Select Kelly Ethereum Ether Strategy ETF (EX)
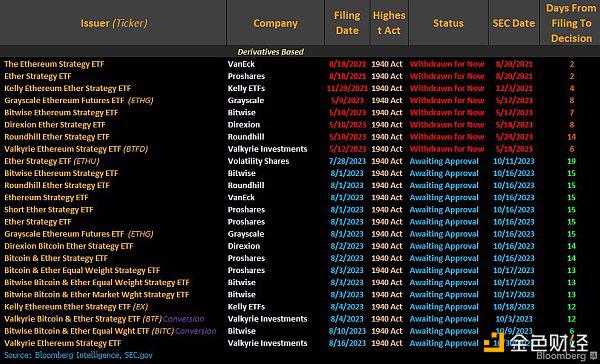The image size is (600, 364). click(x=76, y=307)
